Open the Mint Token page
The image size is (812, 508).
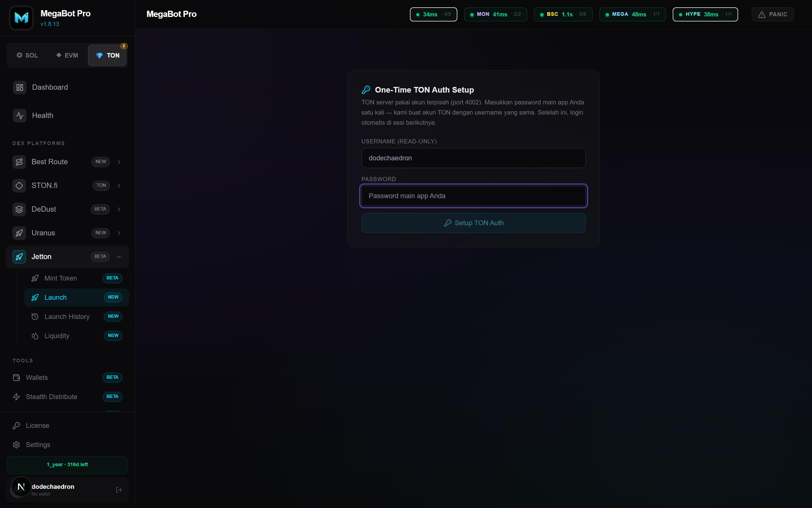click(x=77, y=278)
